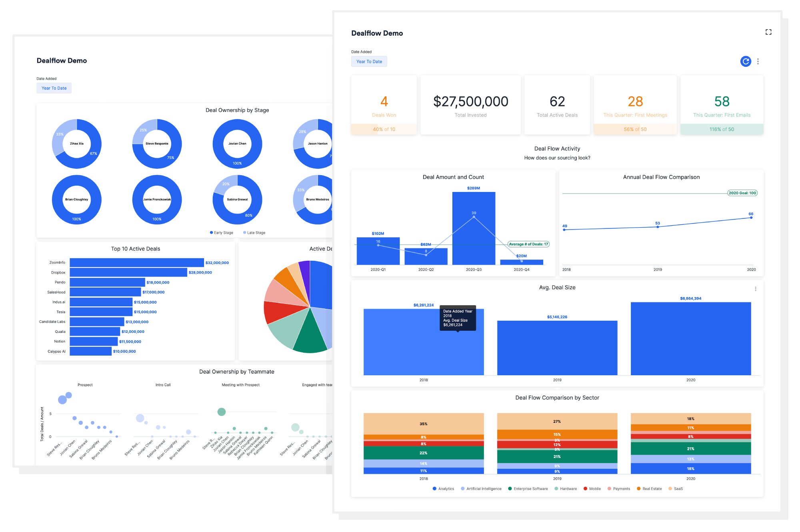Viewport: 800px width, 532px height.
Task: Toggle Enterprise Software in sector legend
Action: (528, 488)
